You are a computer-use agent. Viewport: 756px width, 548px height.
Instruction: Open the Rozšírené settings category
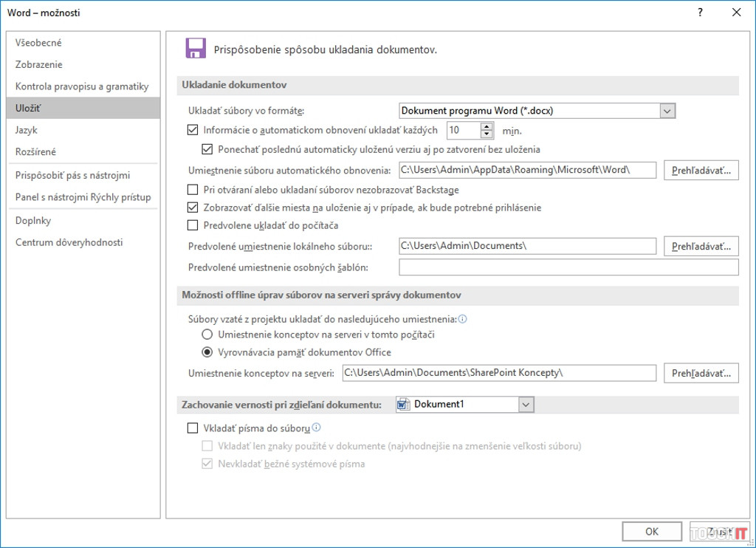pyautogui.click(x=35, y=151)
